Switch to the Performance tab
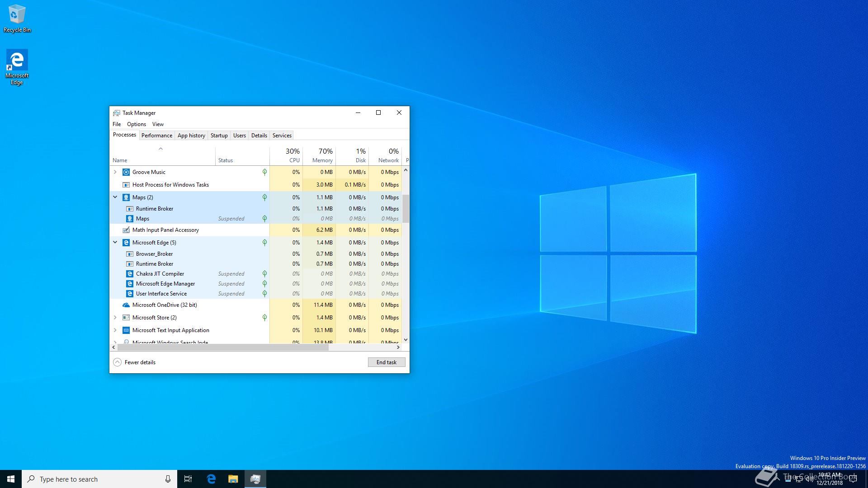Screen dimensions: 868x488 pyautogui.click(x=157, y=136)
